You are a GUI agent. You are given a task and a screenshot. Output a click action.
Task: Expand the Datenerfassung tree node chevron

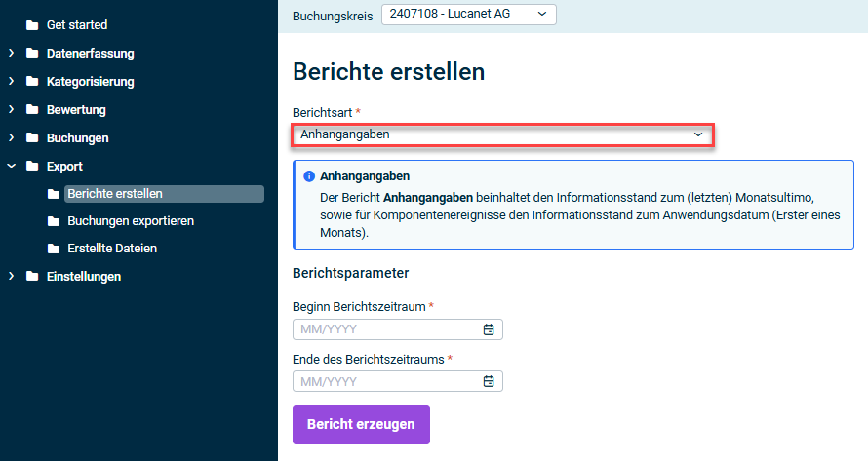(x=11, y=54)
